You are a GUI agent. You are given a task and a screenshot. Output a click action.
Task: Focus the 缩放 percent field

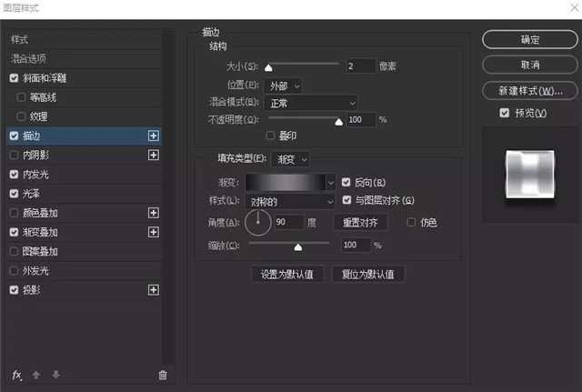click(x=356, y=245)
